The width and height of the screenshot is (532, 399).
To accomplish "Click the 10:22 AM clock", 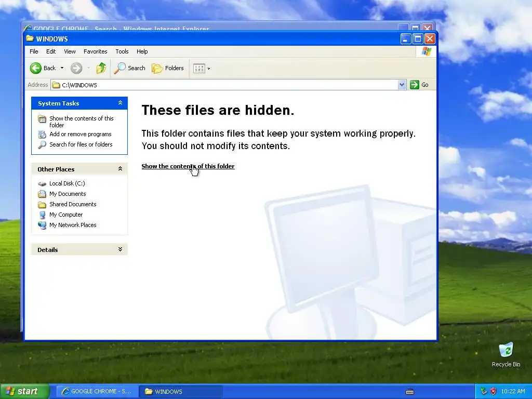I will [513, 392].
